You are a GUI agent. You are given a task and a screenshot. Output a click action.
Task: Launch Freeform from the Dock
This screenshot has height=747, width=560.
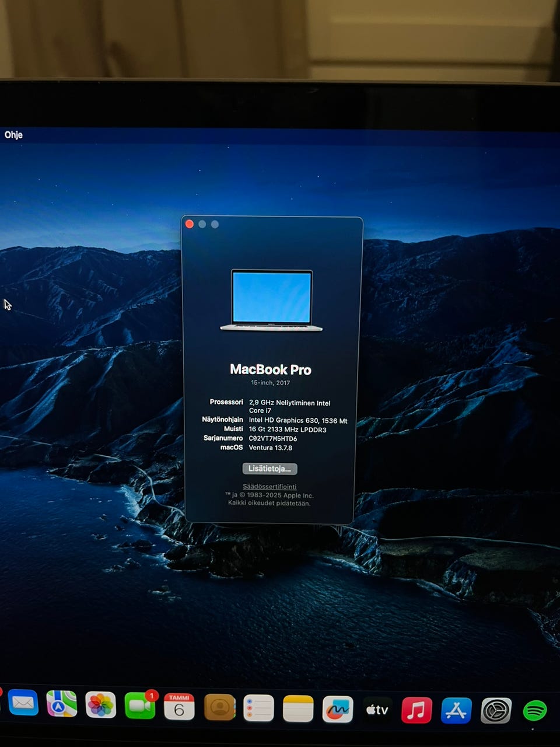[338, 710]
